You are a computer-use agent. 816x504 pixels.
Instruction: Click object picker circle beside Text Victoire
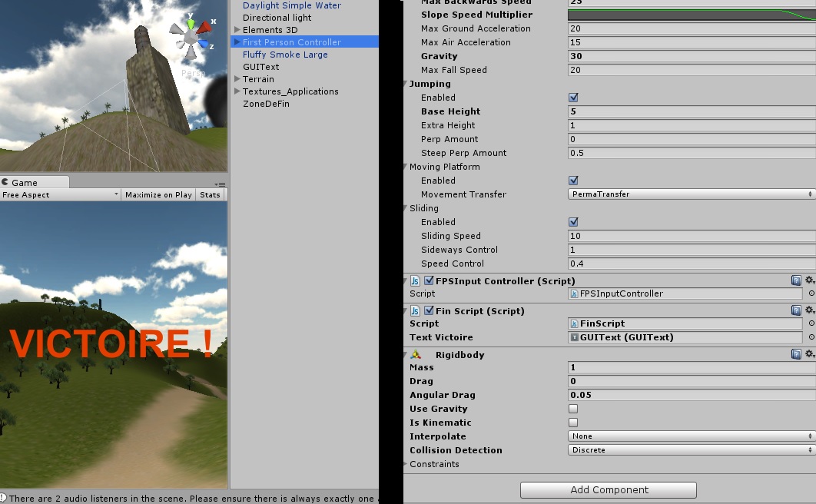[813, 337]
